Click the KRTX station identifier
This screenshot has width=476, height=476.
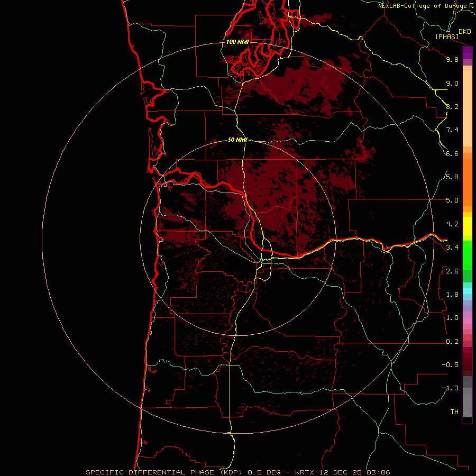pyautogui.click(x=305, y=472)
